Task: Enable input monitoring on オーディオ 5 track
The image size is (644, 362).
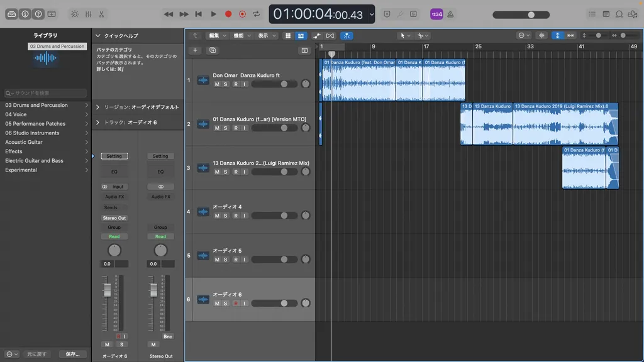Action: pos(244,260)
